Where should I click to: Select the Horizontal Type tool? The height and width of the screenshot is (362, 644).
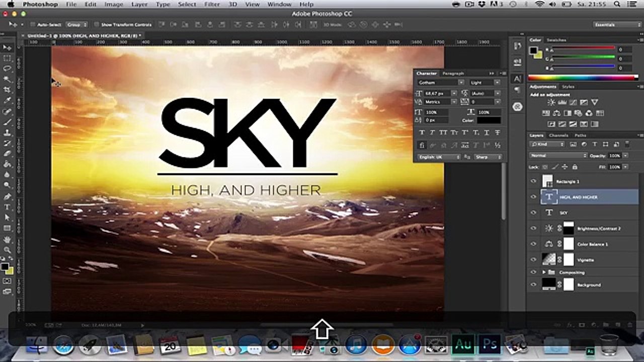(x=7, y=207)
